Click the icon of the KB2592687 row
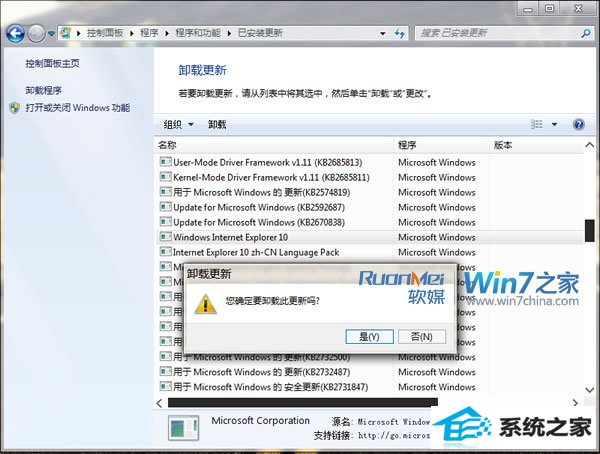Image resolution: width=600 pixels, height=454 pixels. (165, 207)
